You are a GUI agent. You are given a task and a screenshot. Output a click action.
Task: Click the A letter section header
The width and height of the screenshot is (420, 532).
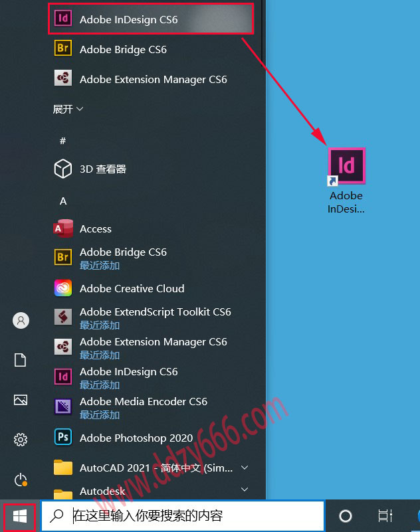tap(63, 201)
